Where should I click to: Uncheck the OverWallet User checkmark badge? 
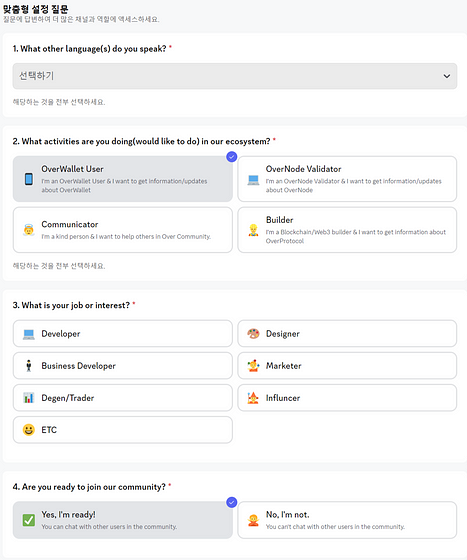tap(232, 156)
